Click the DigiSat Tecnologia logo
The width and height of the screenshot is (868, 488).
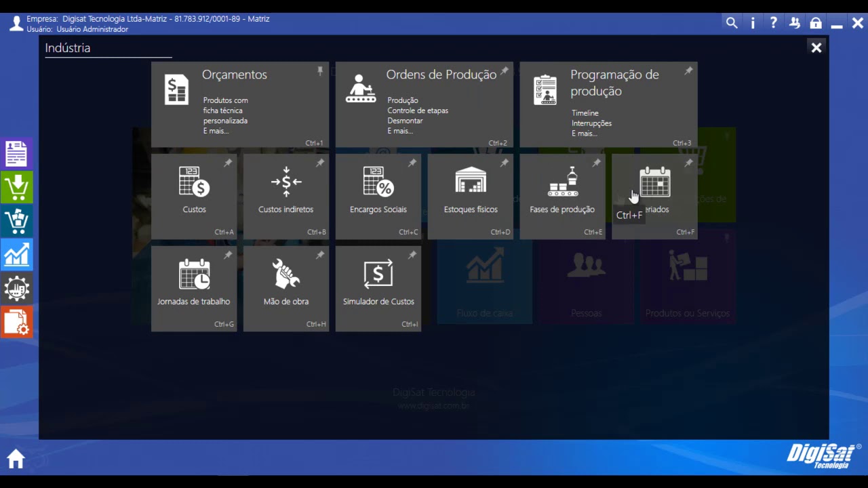coord(824,455)
